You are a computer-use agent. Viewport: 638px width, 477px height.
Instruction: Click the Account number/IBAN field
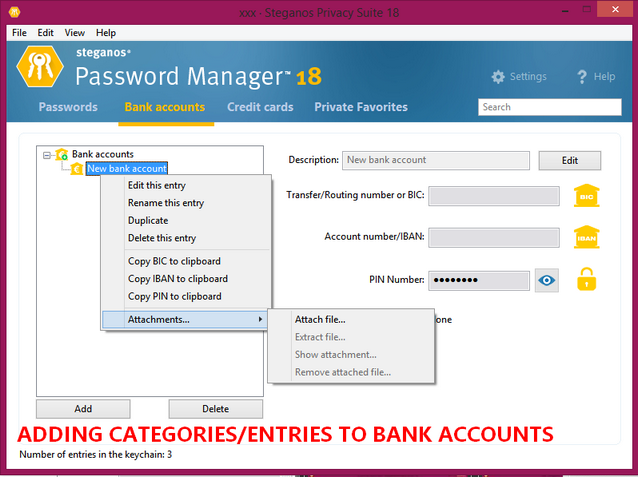(494, 238)
